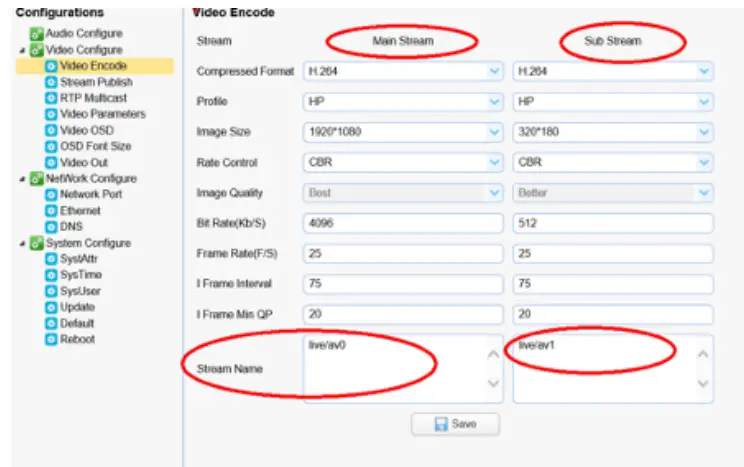Select Video Encode in the tree
The image size is (744, 467).
(93, 66)
